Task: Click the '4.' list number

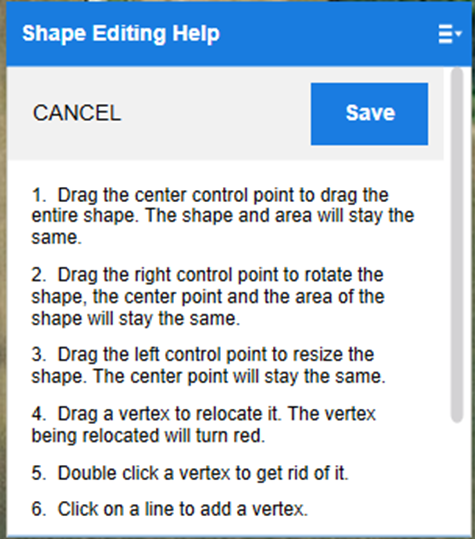Action: coord(38,414)
